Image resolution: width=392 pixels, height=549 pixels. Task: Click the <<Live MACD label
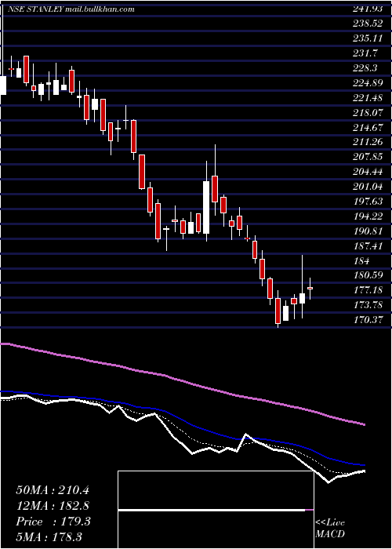pos(330,529)
